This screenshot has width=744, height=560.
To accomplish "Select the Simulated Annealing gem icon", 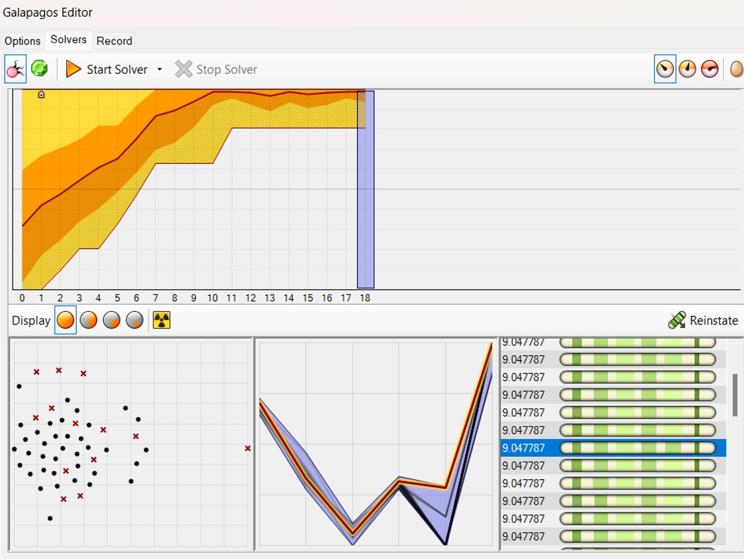I will pyautogui.click(x=40, y=68).
